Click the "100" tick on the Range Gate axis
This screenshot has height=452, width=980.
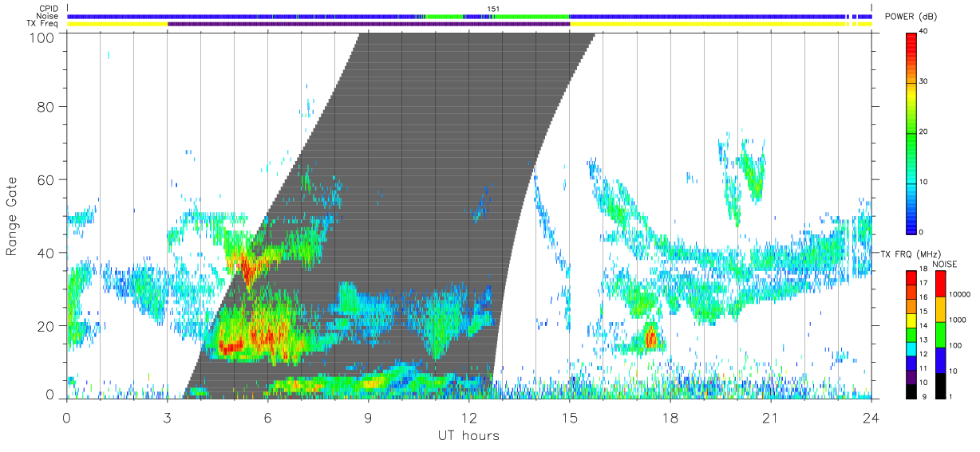pyautogui.click(x=44, y=37)
